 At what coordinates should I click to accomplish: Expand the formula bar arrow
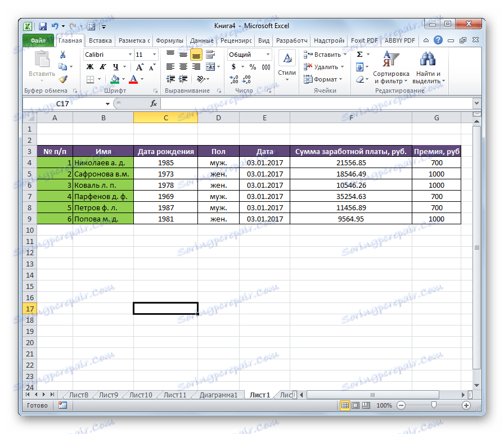coord(476,103)
